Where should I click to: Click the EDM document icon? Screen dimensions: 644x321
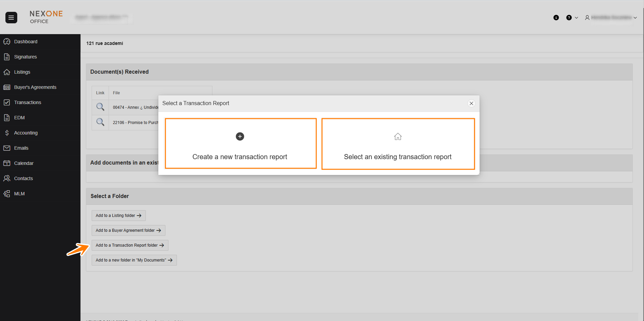click(7, 118)
